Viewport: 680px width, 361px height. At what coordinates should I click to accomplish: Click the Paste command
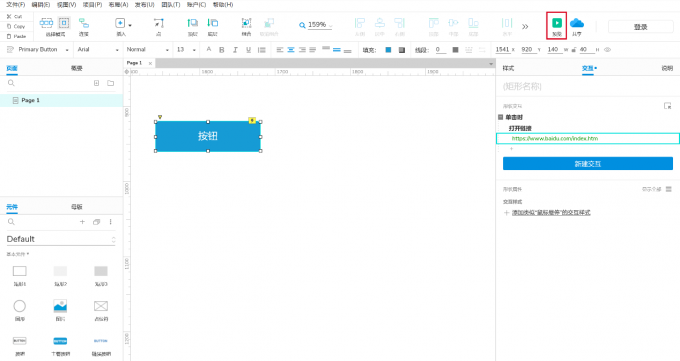click(16, 36)
